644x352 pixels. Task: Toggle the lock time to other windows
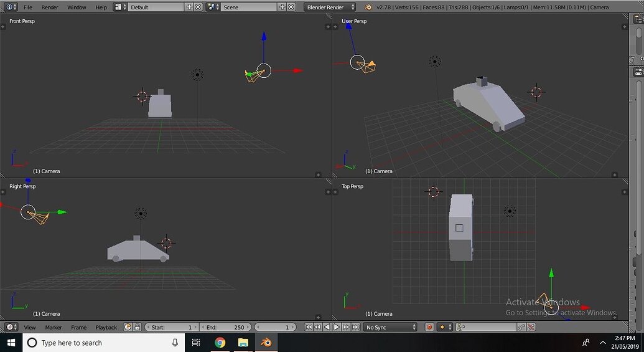(137, 327)
